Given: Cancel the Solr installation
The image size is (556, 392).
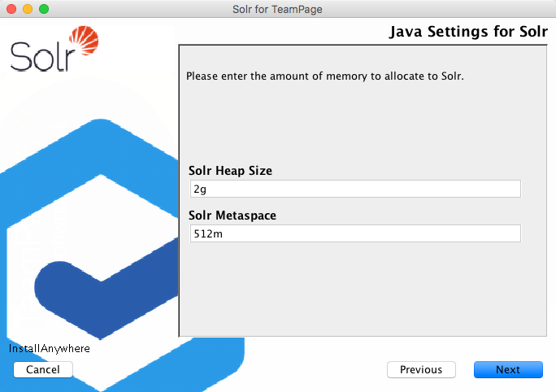Looking at the screenshot, I should pyautogui.click(x=43, y=369).
